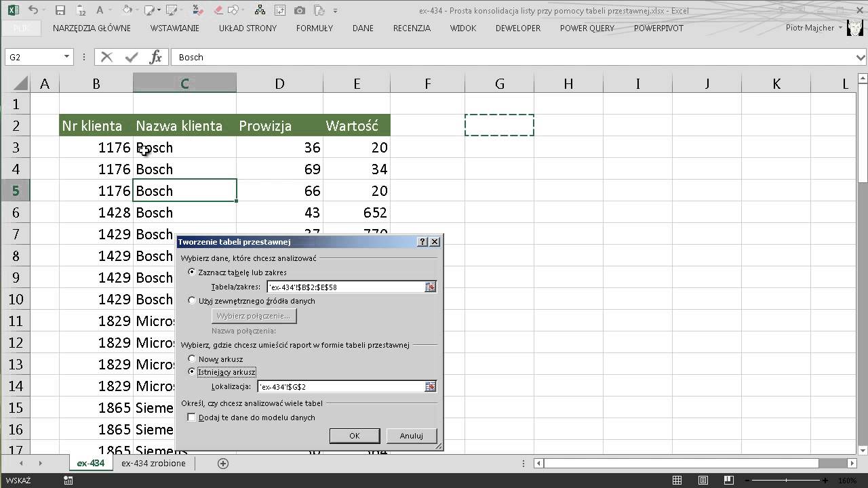This screenshot has width=868, height=488.
Task: Click the shapes icon in quick toolbar
Action: coord(235,10)
